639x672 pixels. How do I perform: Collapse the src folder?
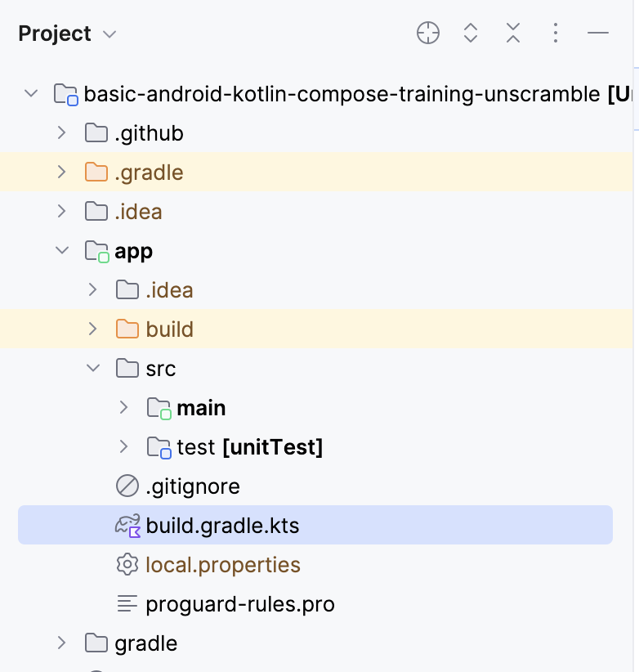pos(92,368)
